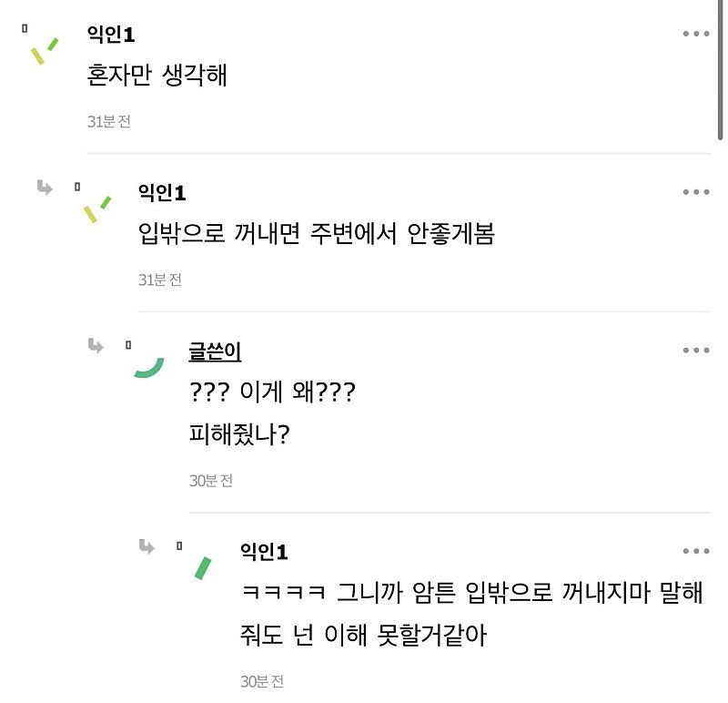The image size is (728, 703).
Task: Click the '30분 전' timestamp under '피해줬나?'
Action: (x=211, y=481)
